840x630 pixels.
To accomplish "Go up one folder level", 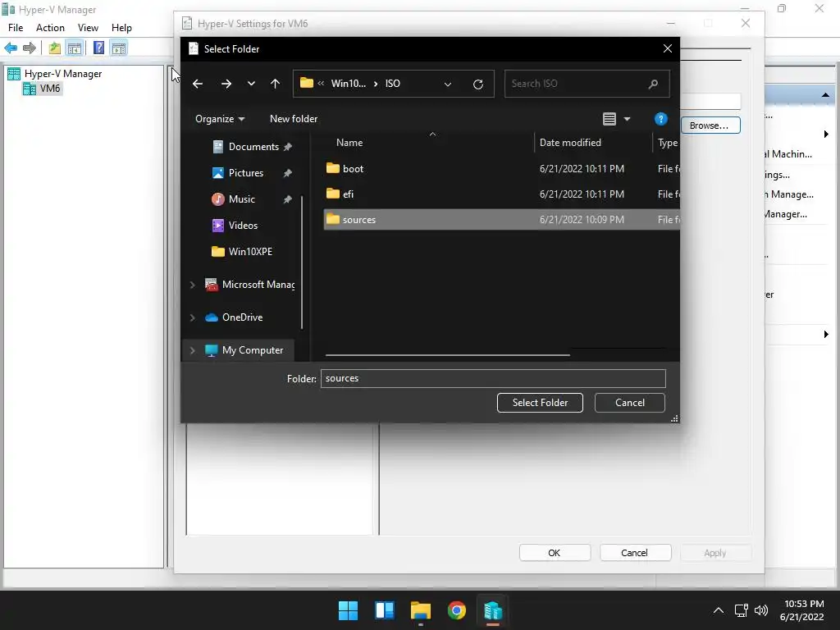I will pos(275,84).
